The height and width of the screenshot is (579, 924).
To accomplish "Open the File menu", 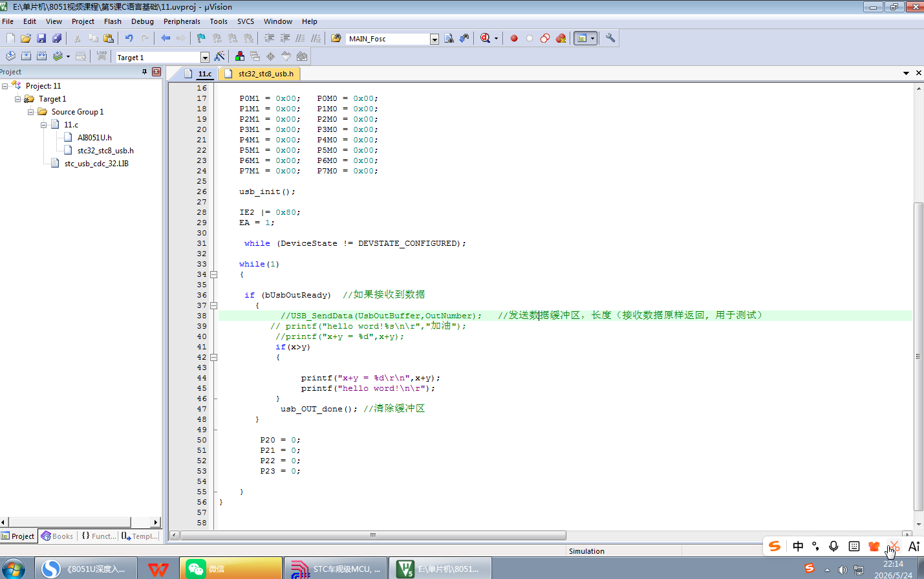I will (x=8, y=21).
